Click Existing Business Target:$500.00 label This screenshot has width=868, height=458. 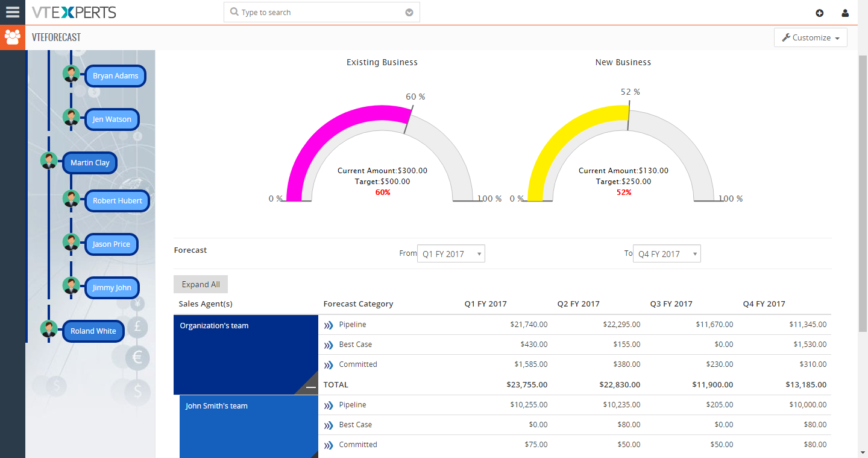click(x=382, y=182)
